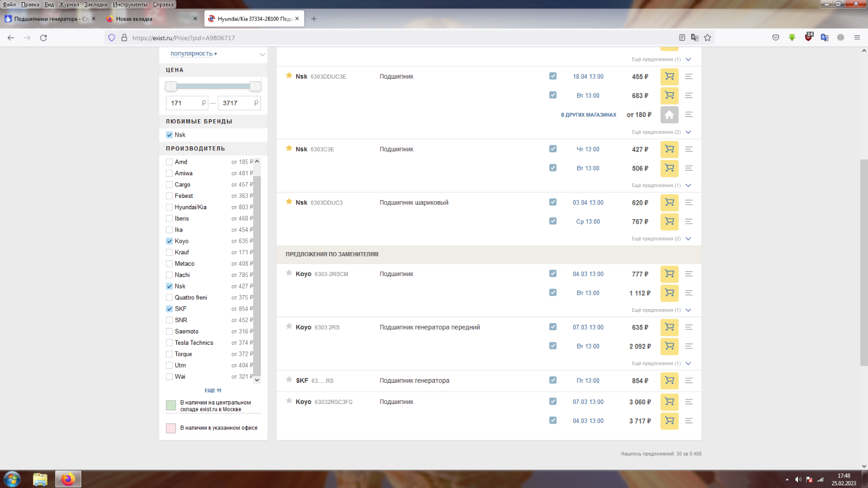This screenshot has height=488, width=868.
Task: Open details menu for SKF 854 ₽ offer
Action: 689,381
